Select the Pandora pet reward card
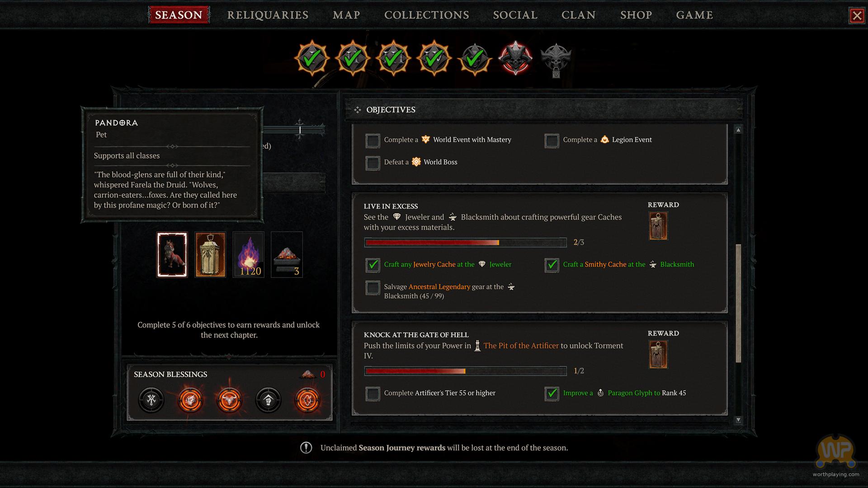 point(172,254)
